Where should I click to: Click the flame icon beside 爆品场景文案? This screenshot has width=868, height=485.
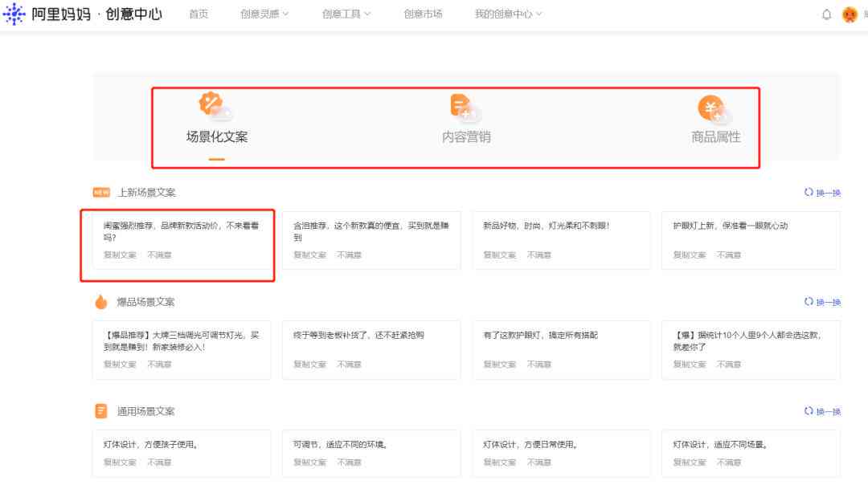[x=100, y=302]
